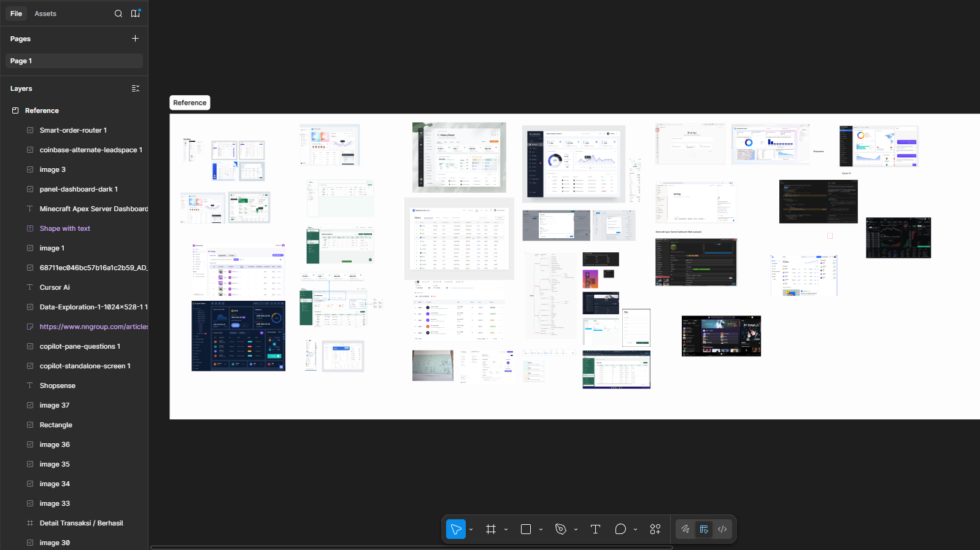The image size is (980, 550).
Task: Click the search icon in left panel
Action: [x=118, y=14]
